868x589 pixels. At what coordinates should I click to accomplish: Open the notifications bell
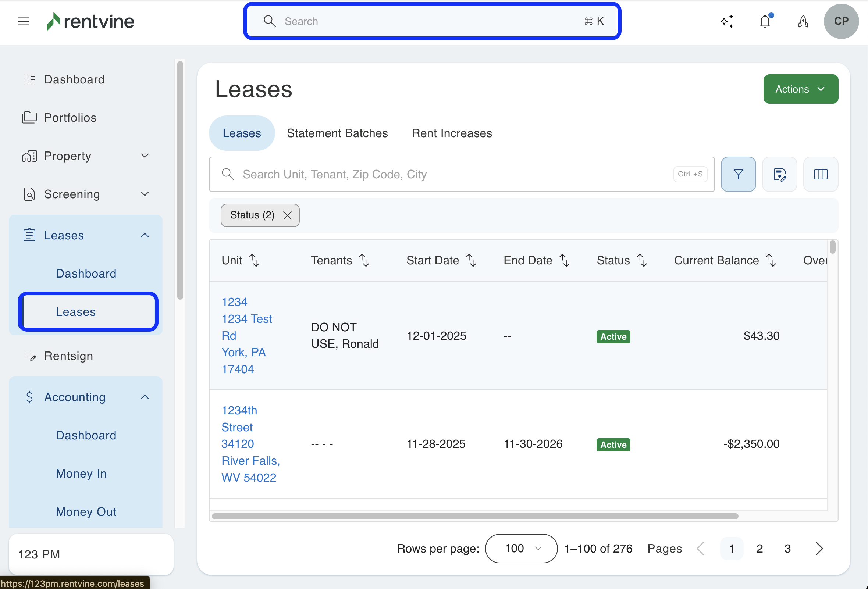tap(765, 21)
